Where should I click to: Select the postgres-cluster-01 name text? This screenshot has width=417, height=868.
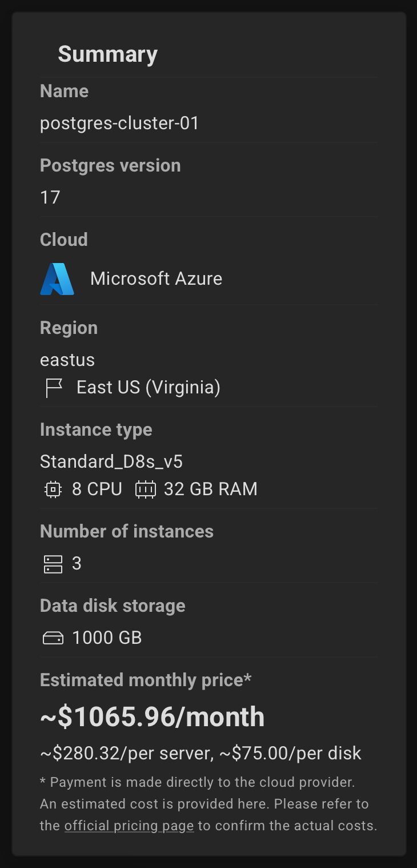point(119,123)
